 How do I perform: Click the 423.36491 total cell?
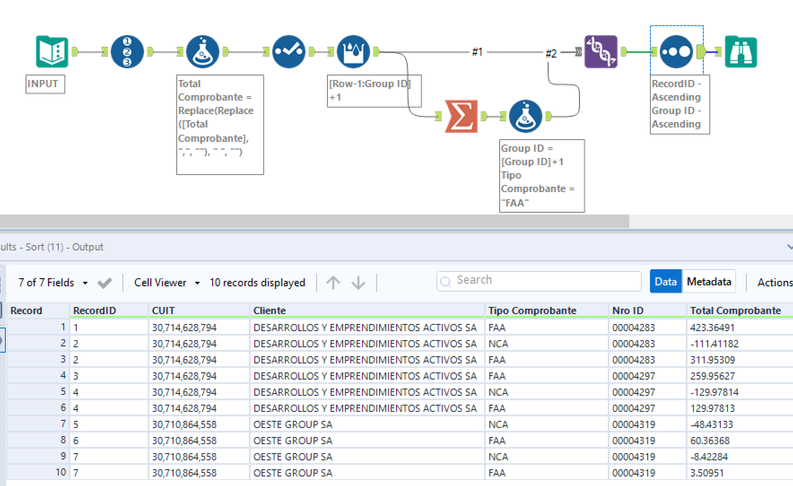[740, 327]
